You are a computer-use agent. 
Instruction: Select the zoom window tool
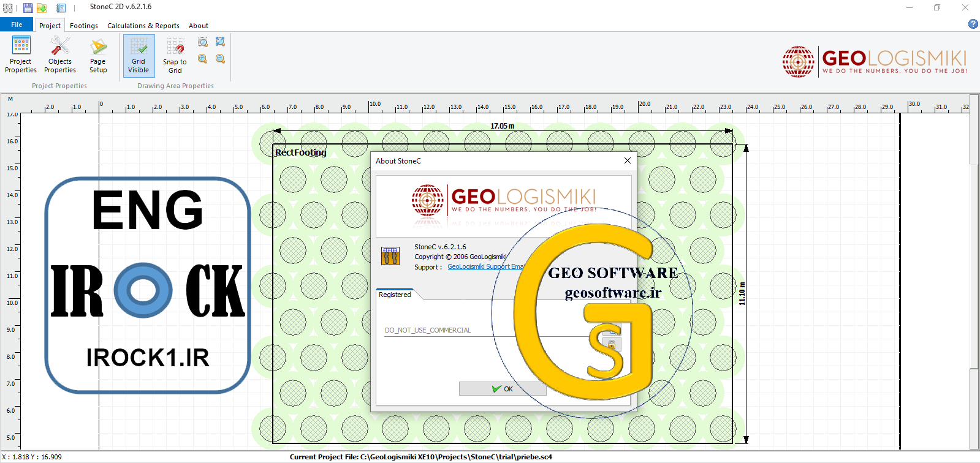point(203,42)
